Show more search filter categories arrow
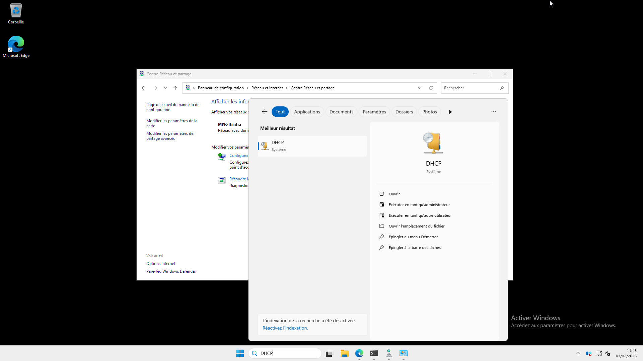The image size is (643, 364). [x=450, y=112]
